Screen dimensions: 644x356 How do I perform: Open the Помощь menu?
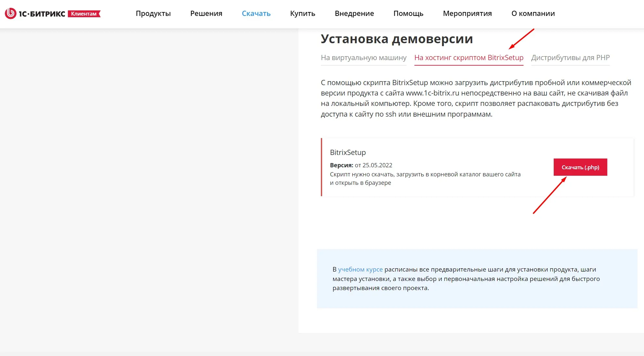(x=409, y=13)
